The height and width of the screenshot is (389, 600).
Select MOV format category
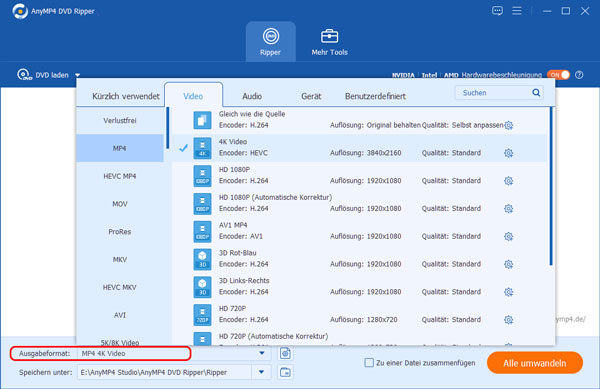tap(120, 204)
